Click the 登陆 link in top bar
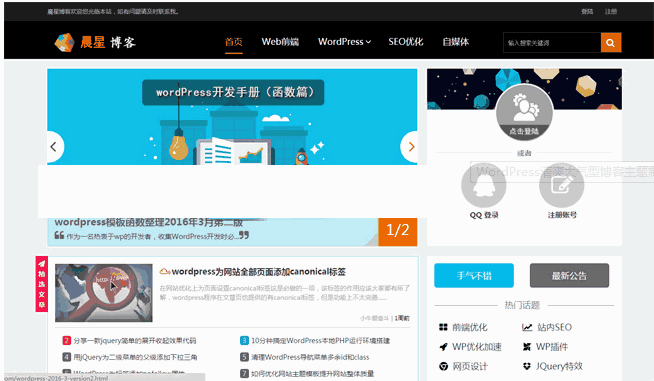 point(587,12)
